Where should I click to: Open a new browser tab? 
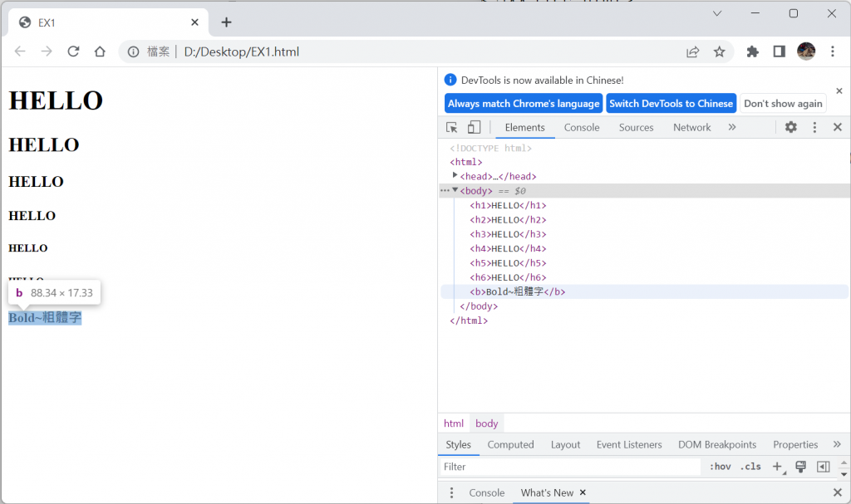point(226,22)
